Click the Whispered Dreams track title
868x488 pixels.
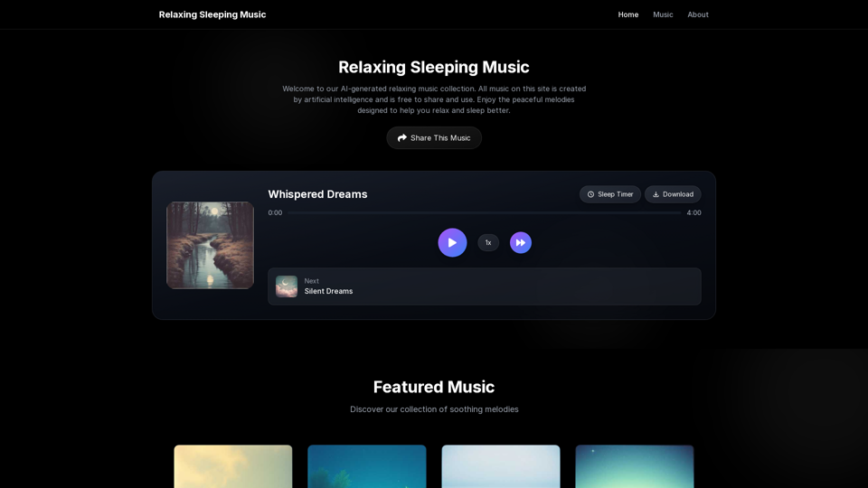317,194
